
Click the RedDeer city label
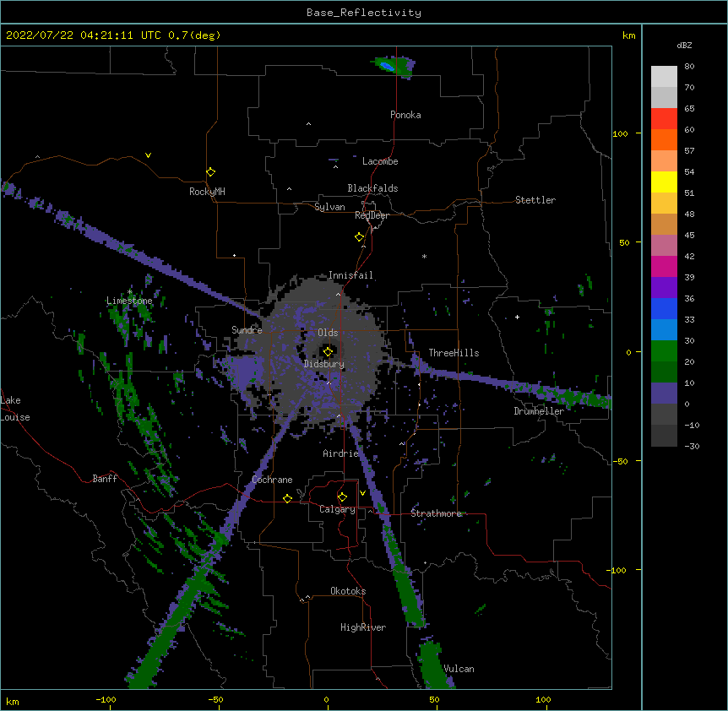point(372,215)
